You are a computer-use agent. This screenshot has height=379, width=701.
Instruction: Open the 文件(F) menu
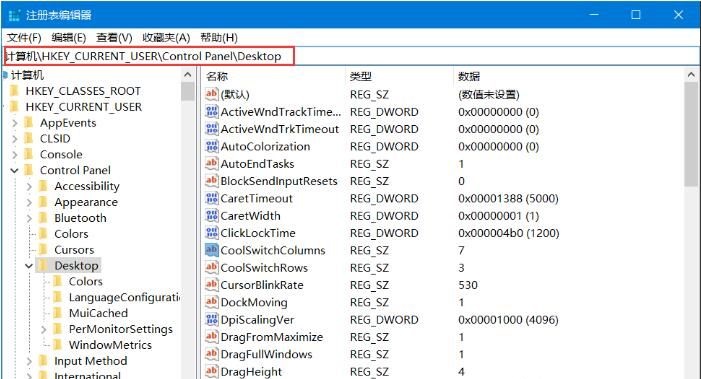point(24,38)
